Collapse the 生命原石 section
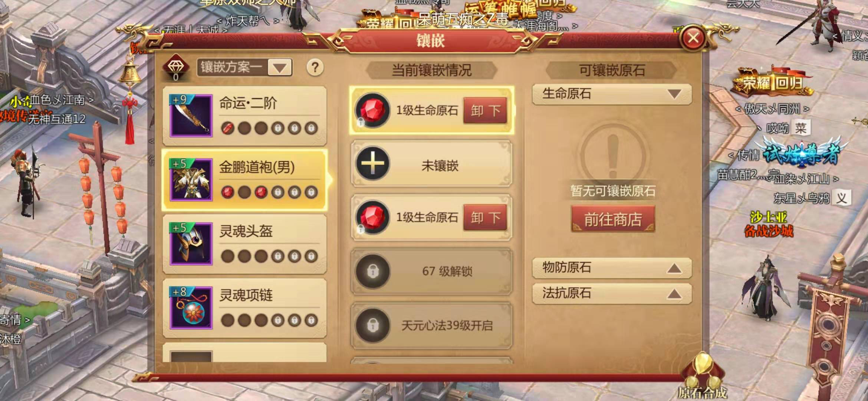This screenshot has height=401, width=868. 612,94
